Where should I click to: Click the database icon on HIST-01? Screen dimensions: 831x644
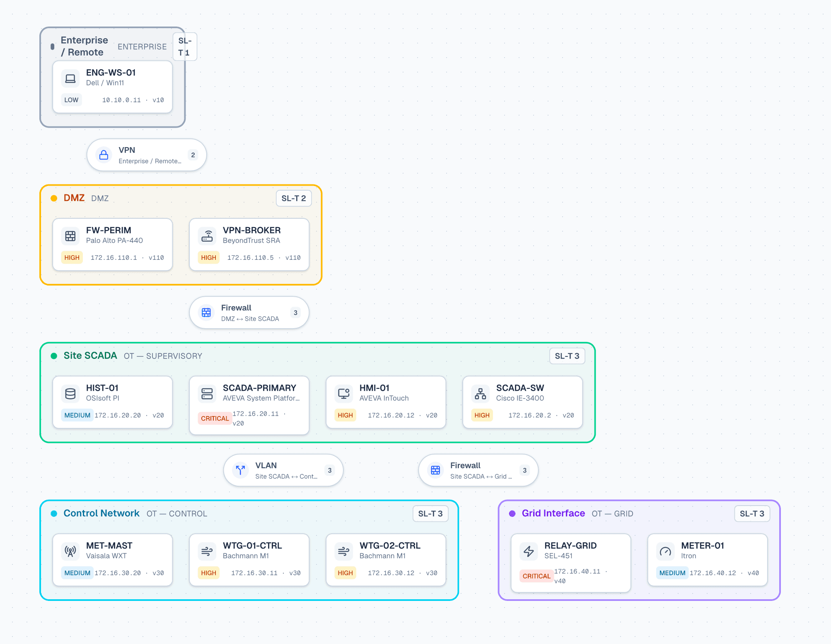[70, 394]
